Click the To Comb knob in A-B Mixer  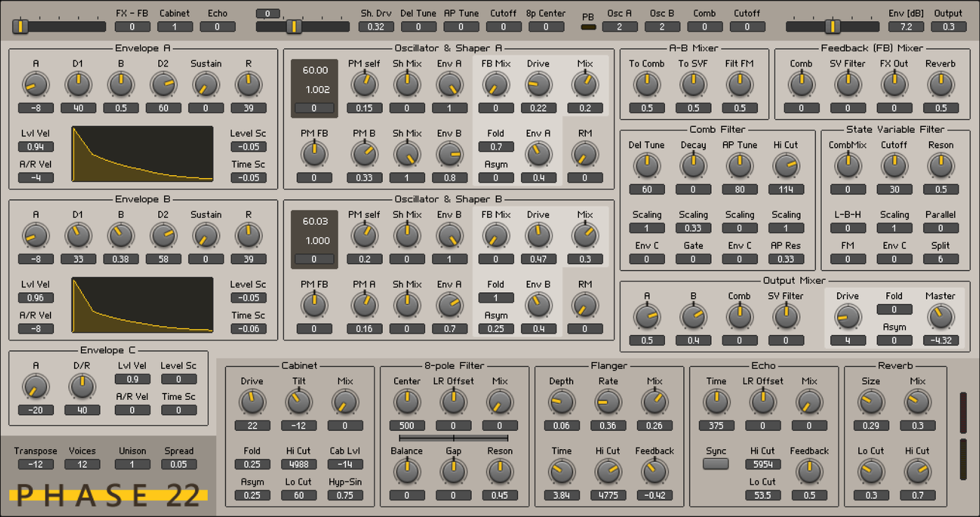point(646,85)
